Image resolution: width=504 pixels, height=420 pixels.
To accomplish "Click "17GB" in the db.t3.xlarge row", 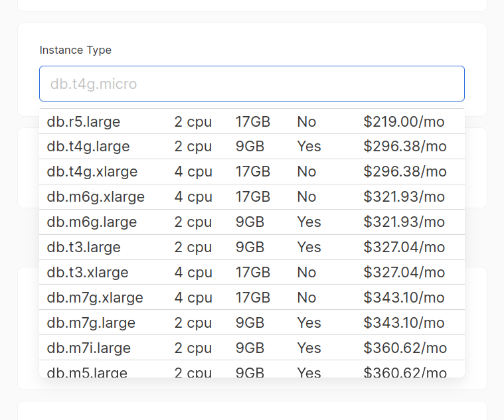I will [x=253, y=273].
